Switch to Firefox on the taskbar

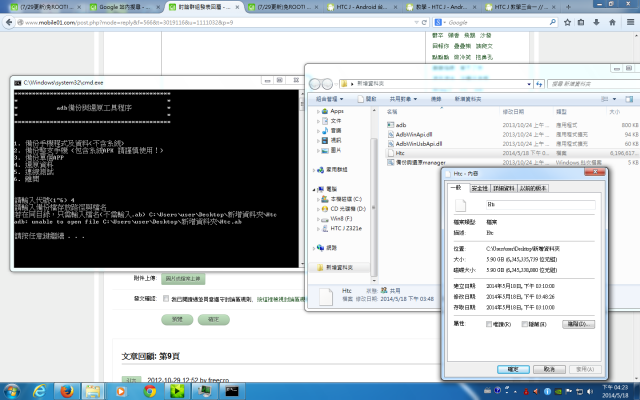click(67, 391)
